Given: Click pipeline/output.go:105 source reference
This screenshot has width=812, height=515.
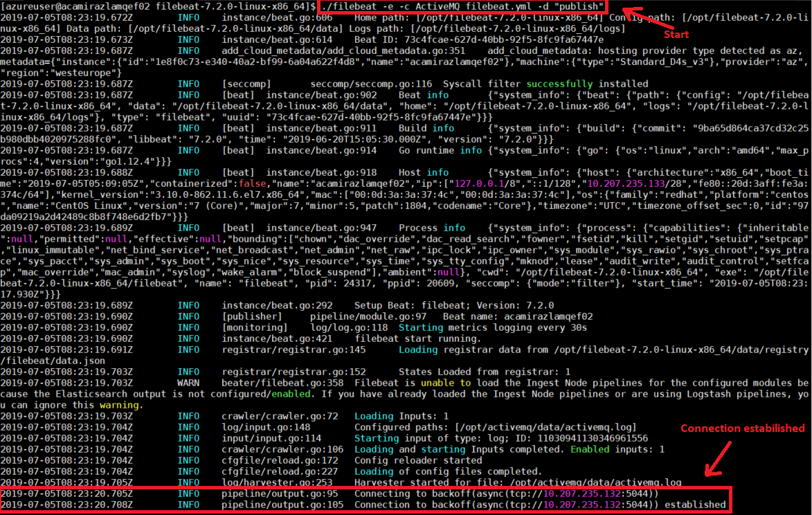Looking at the screenshot, I should click(x=282, y=505).
